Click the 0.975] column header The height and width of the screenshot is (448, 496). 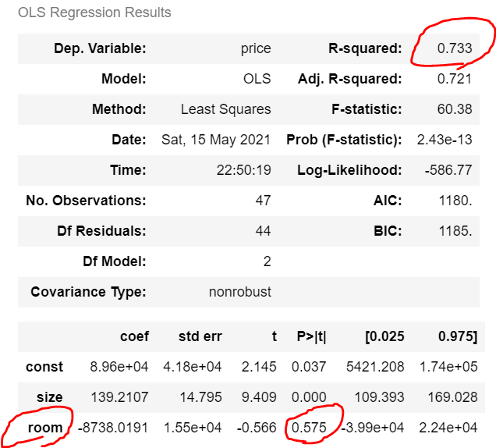(458, 336)
